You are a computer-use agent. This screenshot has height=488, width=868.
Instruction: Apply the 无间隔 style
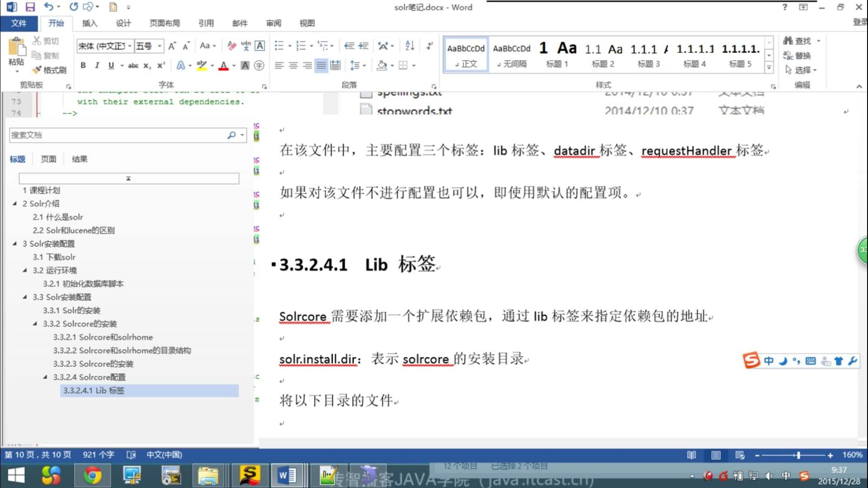pos(512,54)
